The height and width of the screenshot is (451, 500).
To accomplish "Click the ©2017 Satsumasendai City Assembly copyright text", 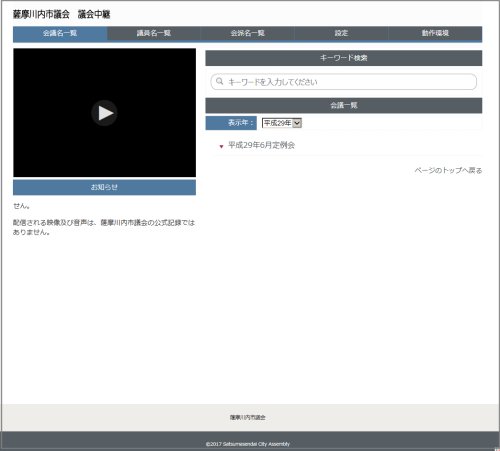I will 248,444.
